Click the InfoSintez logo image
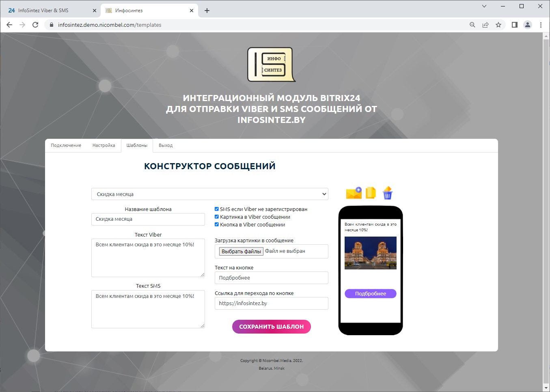Viewport: 550px width, 392px height. click(x=272, y=65)
